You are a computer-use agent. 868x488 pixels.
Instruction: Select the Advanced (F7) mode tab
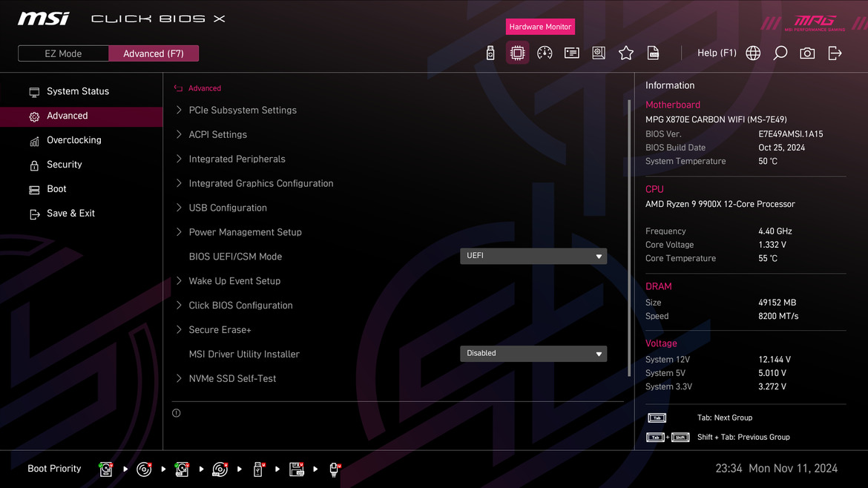click(154, 53)
